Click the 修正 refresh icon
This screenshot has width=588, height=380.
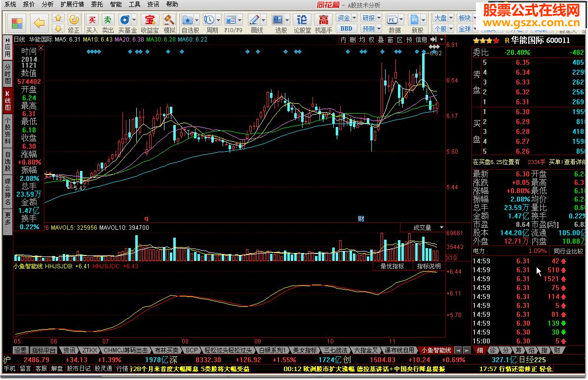pyautogui.click(x=74, y=23)
